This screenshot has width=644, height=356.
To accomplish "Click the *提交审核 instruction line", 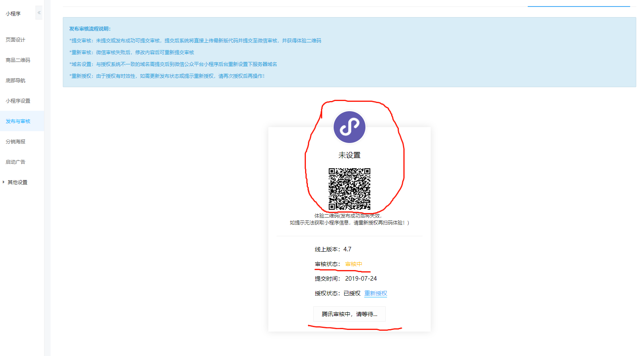I will click(x=195, y=40).
